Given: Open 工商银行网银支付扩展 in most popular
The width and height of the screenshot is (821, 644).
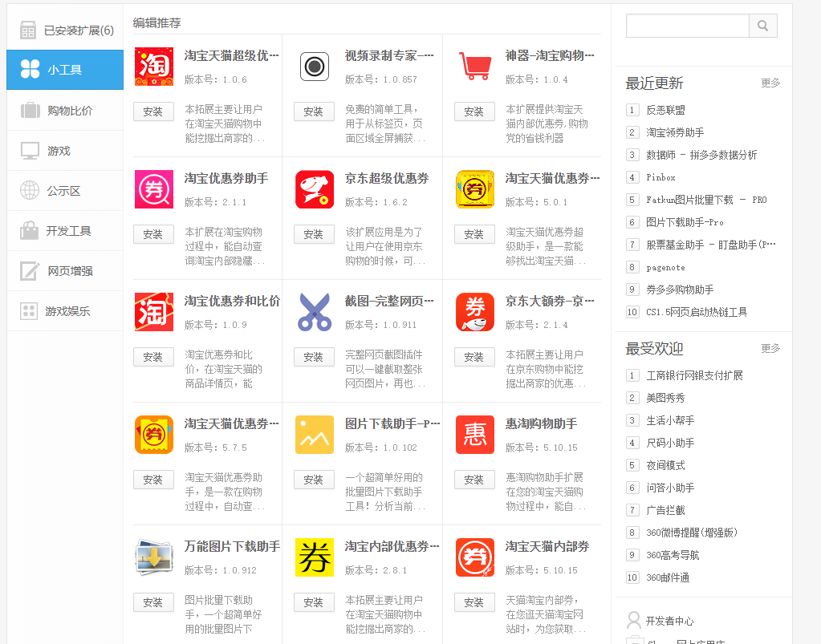Looking at the screenshot, I should coord(694,375).
